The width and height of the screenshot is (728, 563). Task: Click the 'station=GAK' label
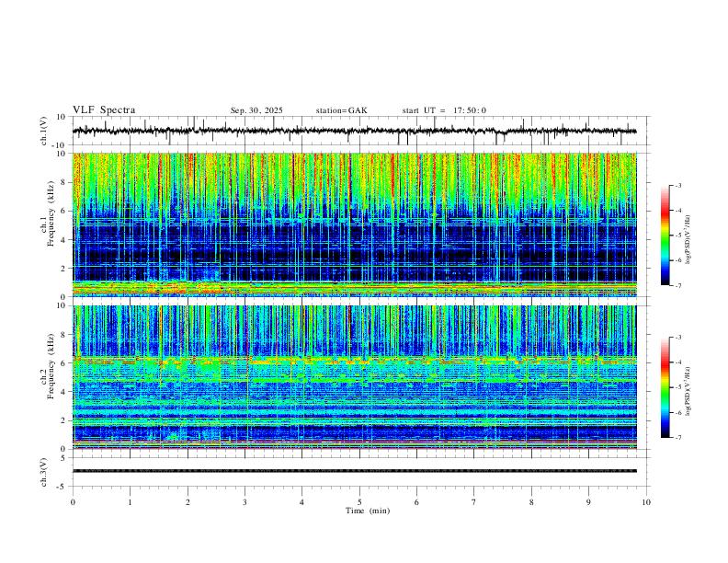341,110
